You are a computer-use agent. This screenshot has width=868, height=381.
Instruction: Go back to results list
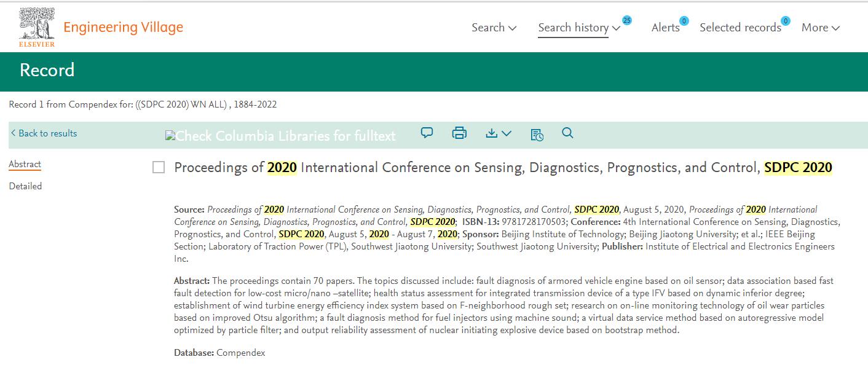pos(43,133)
